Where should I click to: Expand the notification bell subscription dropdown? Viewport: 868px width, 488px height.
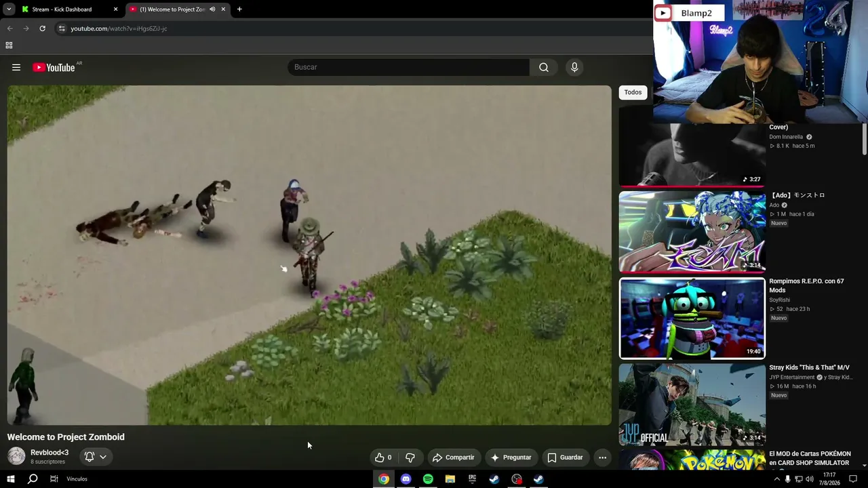click(96, 457)
